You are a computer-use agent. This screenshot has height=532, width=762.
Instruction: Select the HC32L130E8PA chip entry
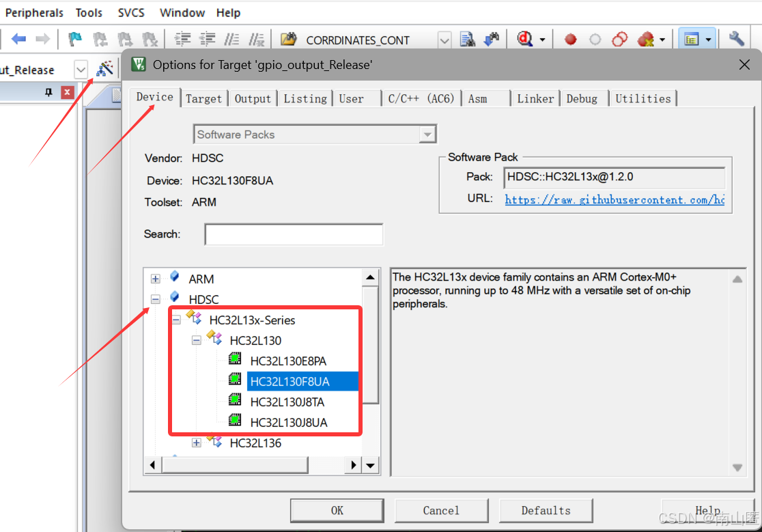pos(288,361)
